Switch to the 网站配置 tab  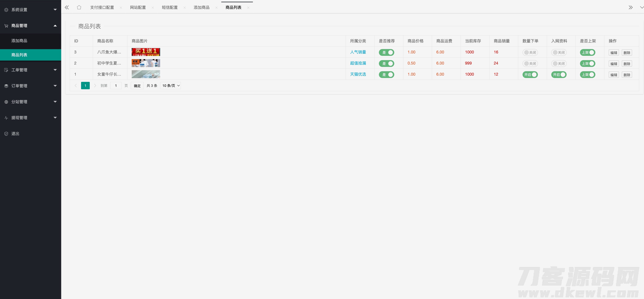(x=138, y=8)
